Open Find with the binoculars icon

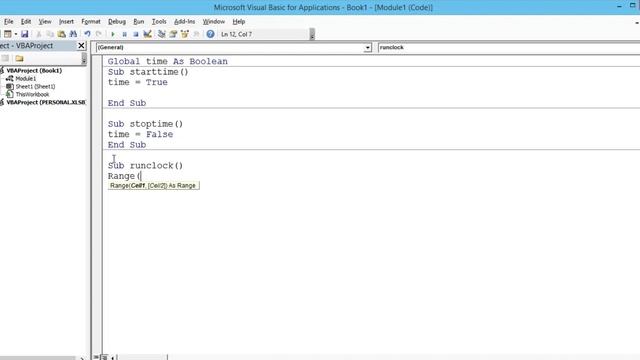point(73,34)
